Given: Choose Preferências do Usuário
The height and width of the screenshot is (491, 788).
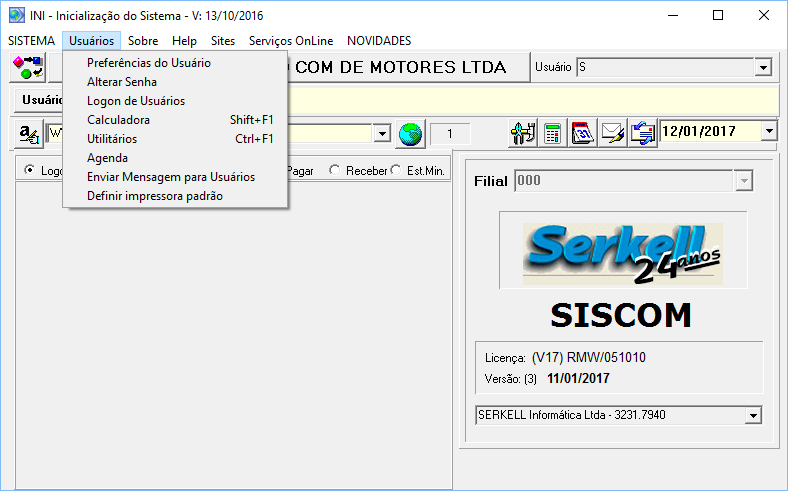Looking at the screenshot, I should click(175, 63).
